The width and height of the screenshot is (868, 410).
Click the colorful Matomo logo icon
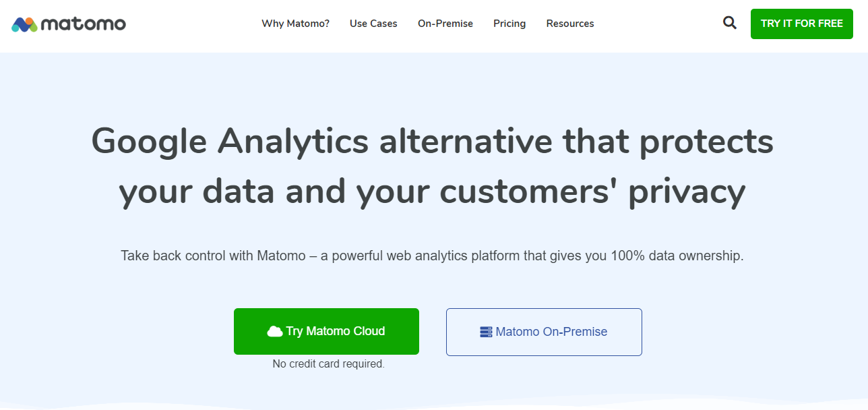tap(24, 24)
